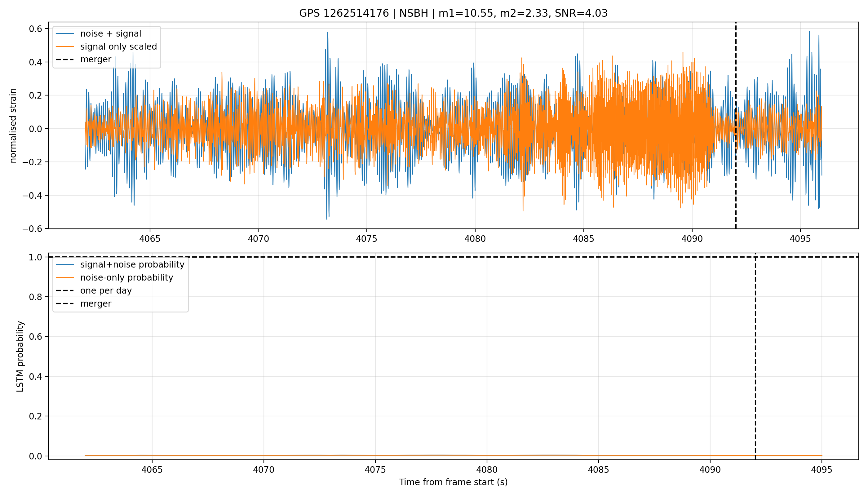Click the merger dashed line in probability plot
The image size is (868, 496).
coord(755,356)
